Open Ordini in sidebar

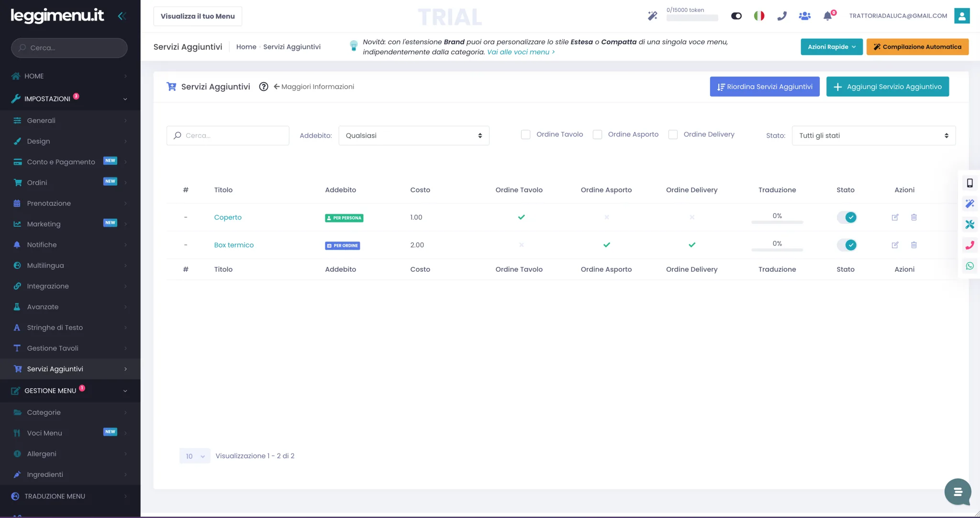70,183
